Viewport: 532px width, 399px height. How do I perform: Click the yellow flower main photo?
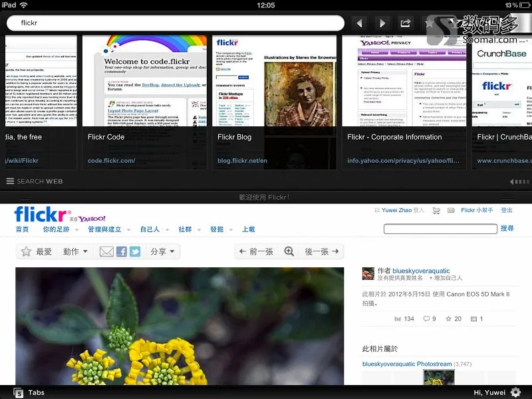[x=180, y=326]
